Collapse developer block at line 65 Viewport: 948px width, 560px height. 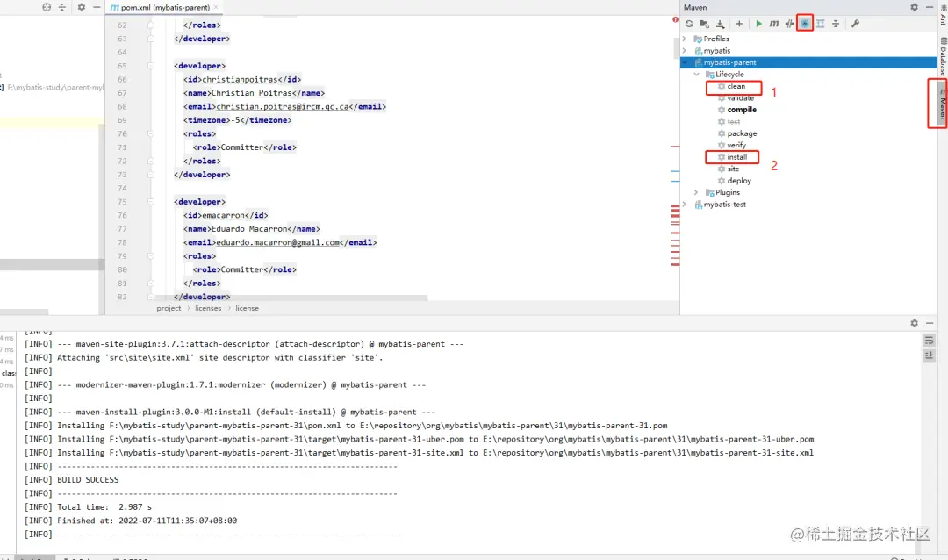point(151,66)
